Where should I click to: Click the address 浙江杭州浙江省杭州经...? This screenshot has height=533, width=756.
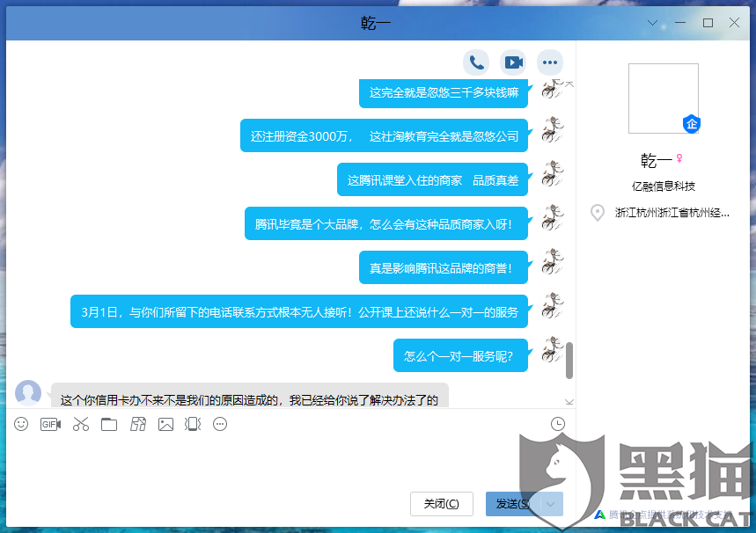coord(672,213)
